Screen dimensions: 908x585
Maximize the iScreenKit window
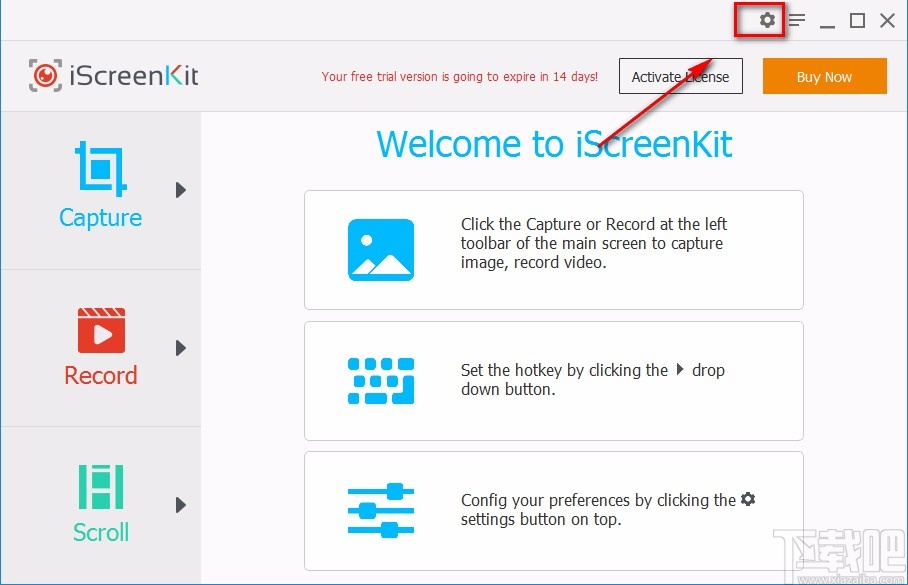pos(857,20)
